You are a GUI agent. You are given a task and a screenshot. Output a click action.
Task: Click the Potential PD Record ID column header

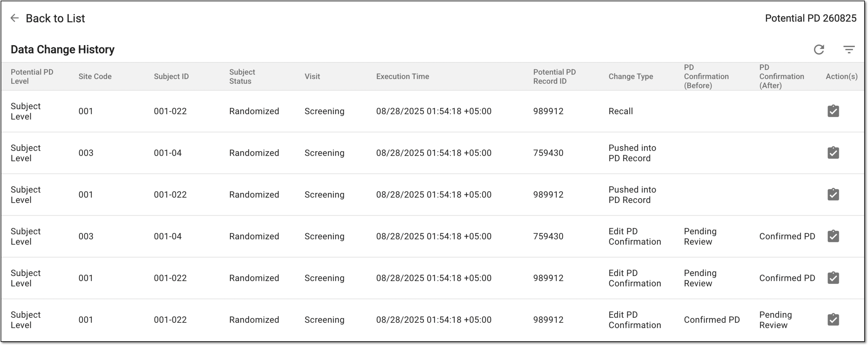(554, 76)
